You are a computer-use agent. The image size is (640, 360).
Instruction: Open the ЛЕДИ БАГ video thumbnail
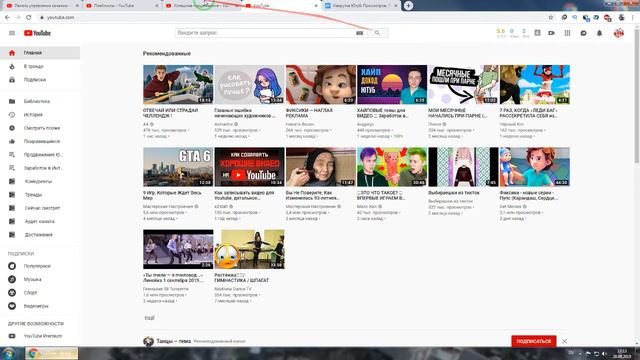click(535, 84)
